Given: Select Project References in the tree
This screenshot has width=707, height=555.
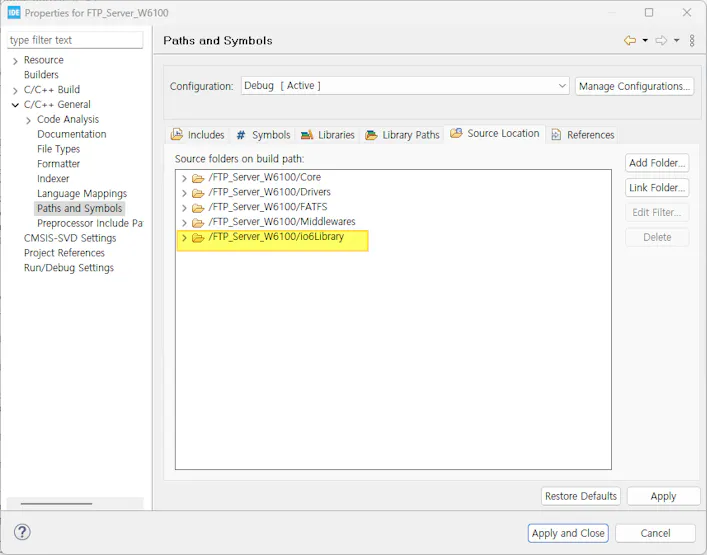Looking at the screenshot, I should pos(64,253).
